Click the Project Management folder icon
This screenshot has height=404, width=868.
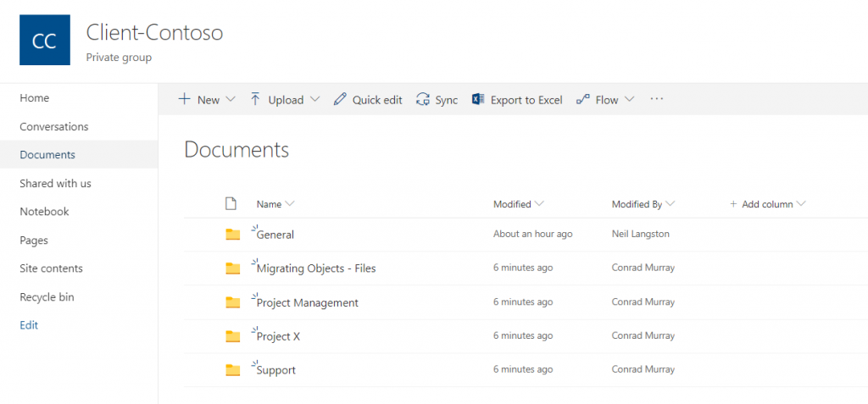coord(233,302)
